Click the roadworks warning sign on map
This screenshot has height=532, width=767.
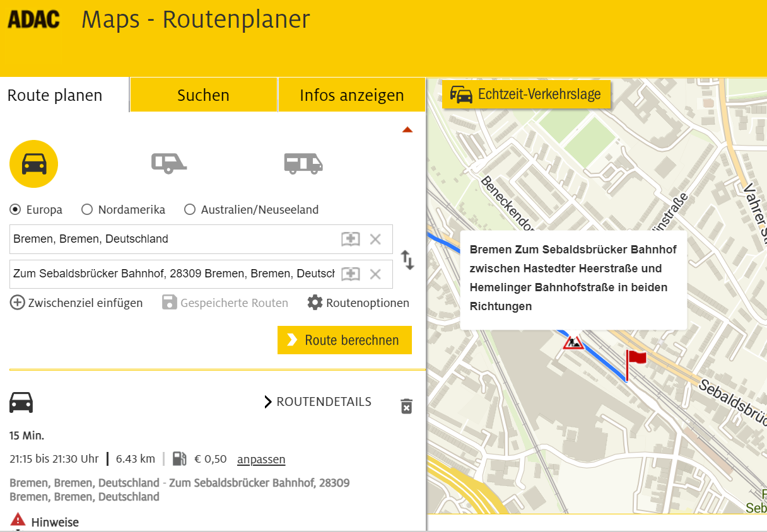click(573, 342)
